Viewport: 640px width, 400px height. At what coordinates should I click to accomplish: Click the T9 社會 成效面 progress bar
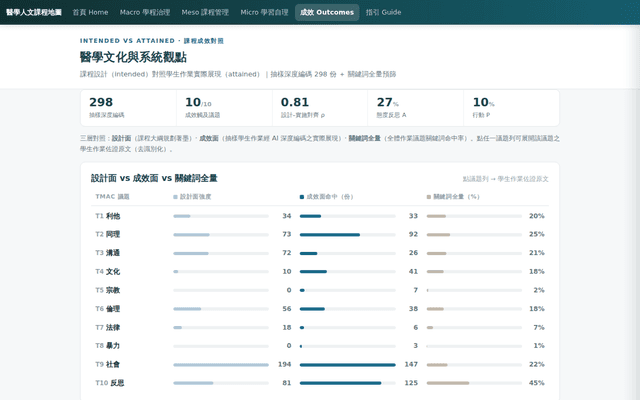(x=348, y=364)
